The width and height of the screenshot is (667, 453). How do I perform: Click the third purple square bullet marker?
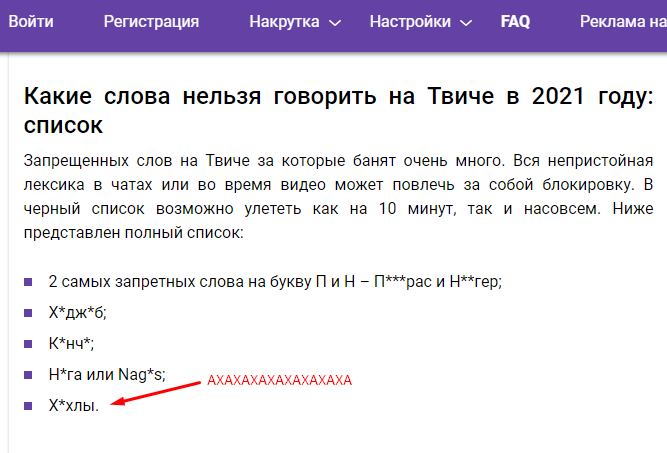[x=28, y=343]
